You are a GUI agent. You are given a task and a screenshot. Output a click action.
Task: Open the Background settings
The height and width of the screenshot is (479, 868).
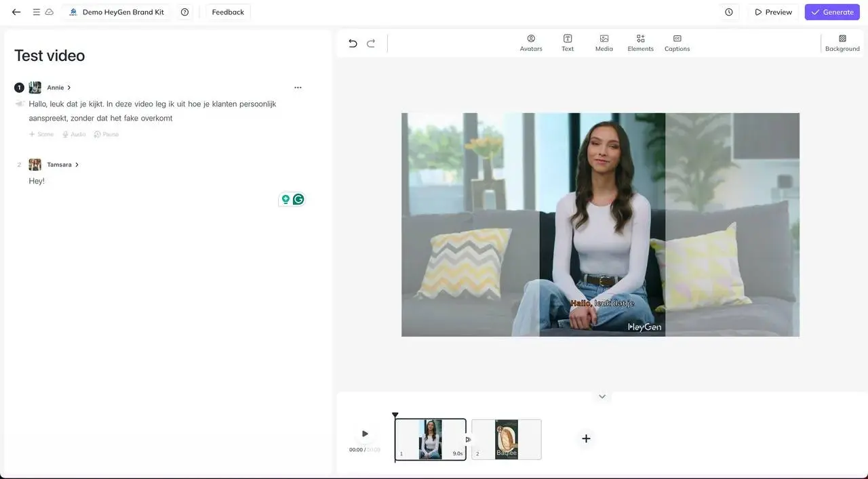pyautogui.click(x=842, y=43)
